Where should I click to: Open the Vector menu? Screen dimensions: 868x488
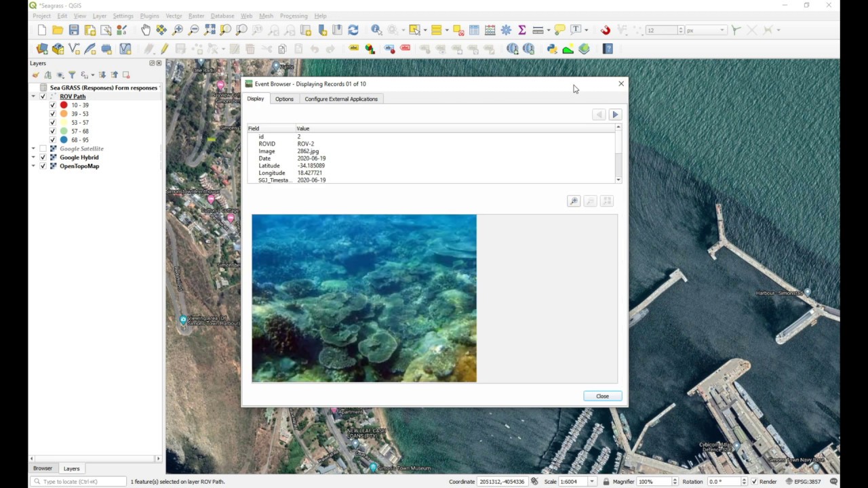tap(174, 16)
